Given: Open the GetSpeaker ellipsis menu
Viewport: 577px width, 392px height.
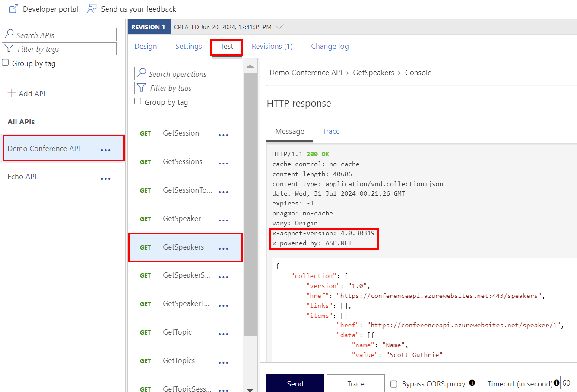Looking at the screenshot, I should click(x=223, y=221).
